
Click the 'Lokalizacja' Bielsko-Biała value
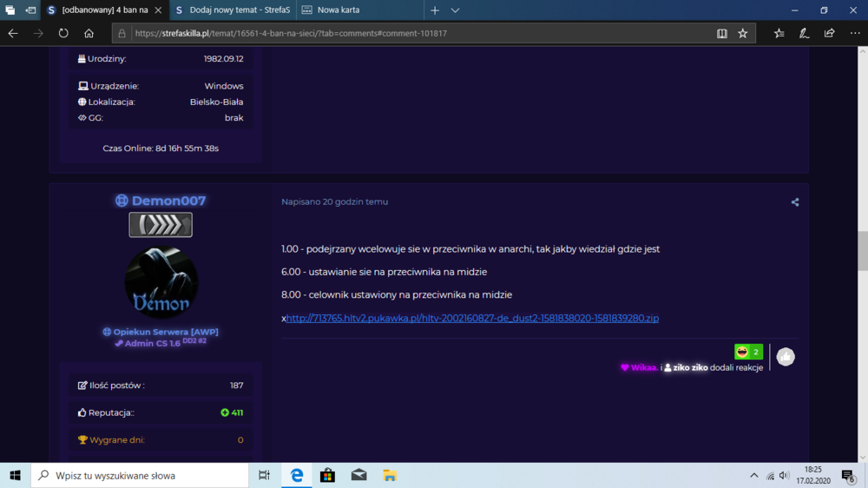(216, 102)
